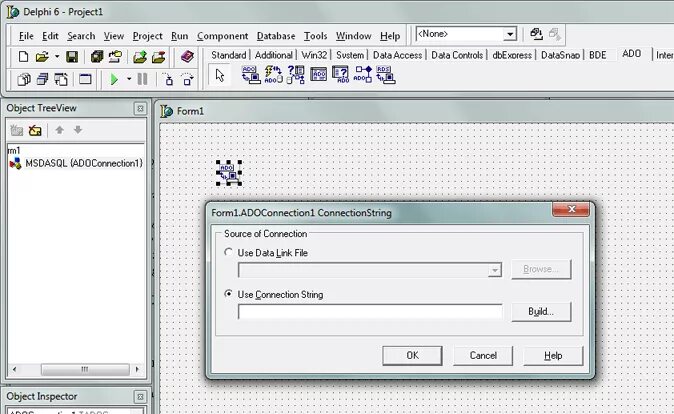Run the project with the green arrow

point(114,80)
